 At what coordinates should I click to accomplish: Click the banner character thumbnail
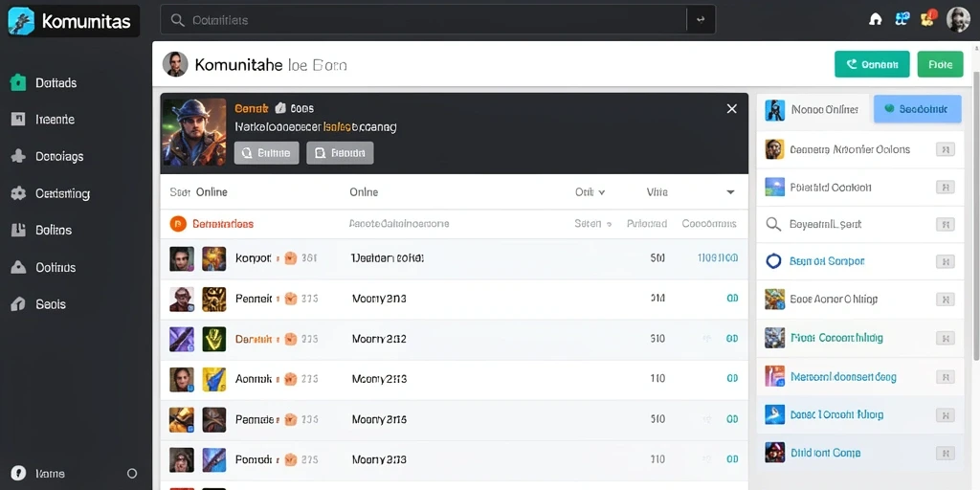tap(193, 132)
